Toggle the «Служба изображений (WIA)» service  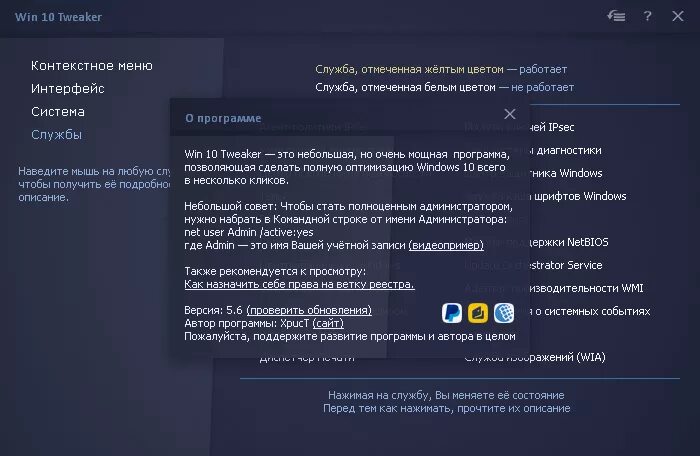535,357
